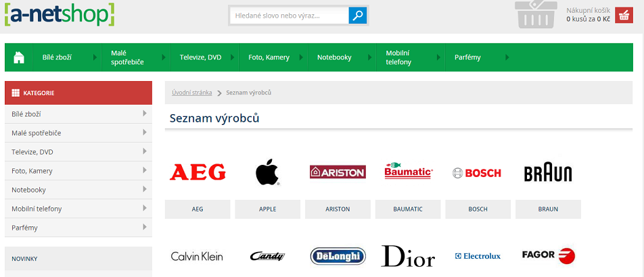Click the Baumatic brand logo
644x277 pixels.
[409, 171]
